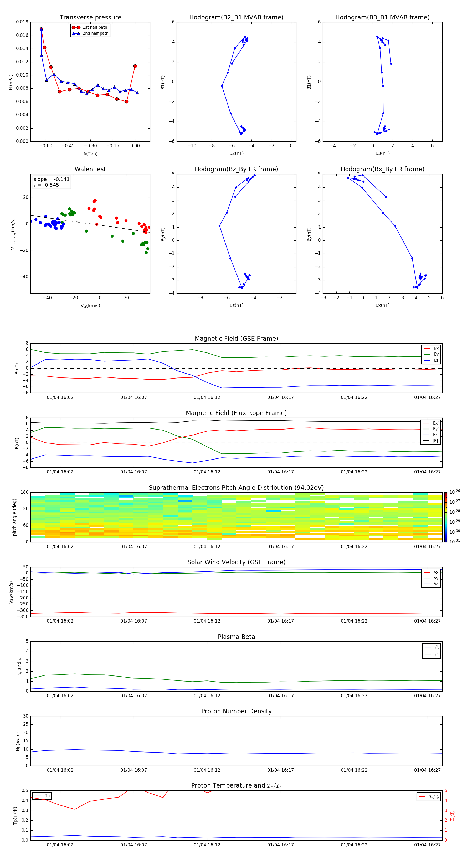Click 'pitch angle (deg)' y-axis label
Image resolution: width=473 pixels, height=868 pixels.
(14, 517)
